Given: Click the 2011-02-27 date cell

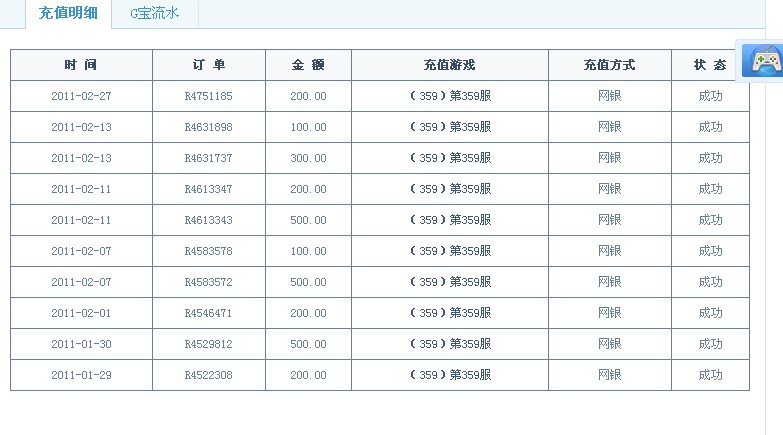Looking at the screenshot, I should pos(81,96).
